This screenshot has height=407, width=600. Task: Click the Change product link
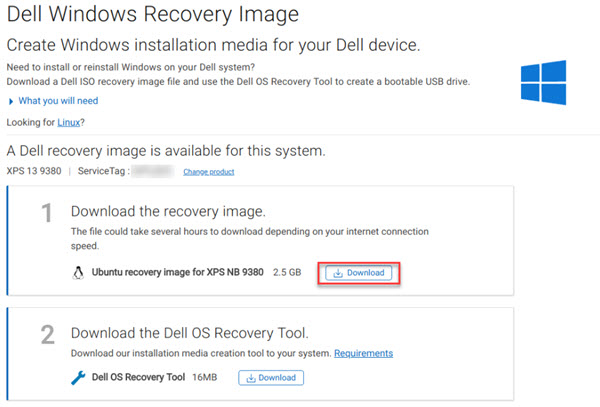[x=208, y=172]
